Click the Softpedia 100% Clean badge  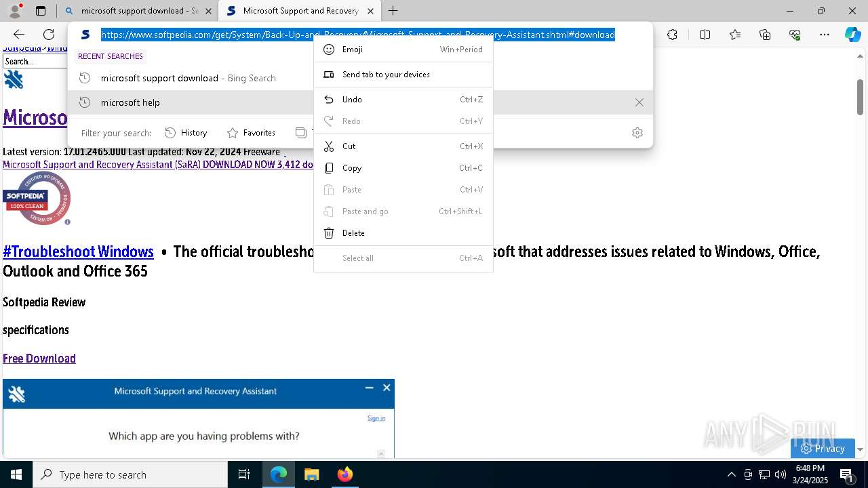tap(37, 198)
